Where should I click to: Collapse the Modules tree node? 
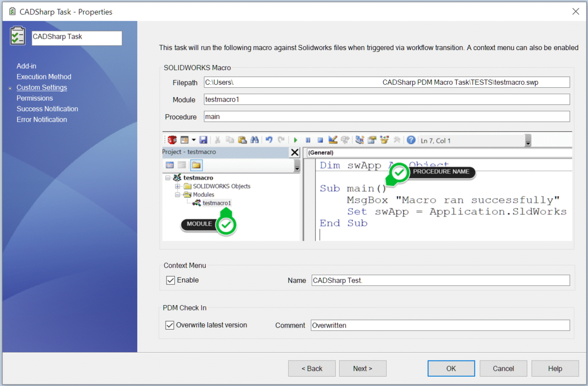coord(177,194)
